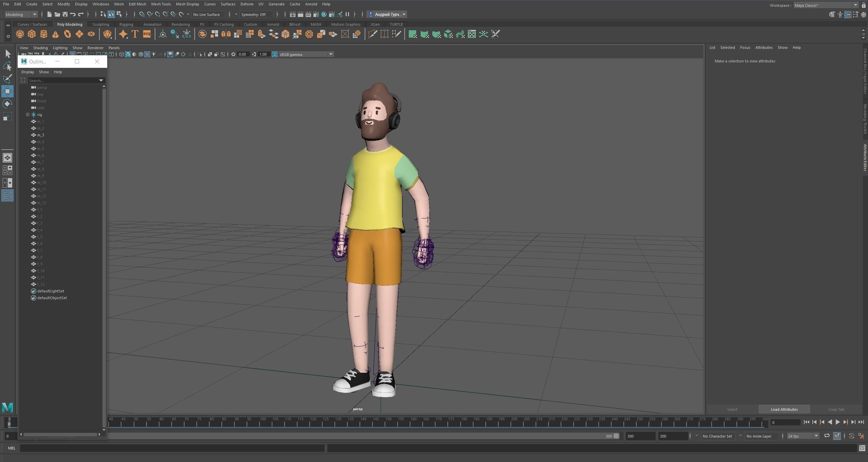
Task: Select the Lasso select tool
Action: (x=7, y=66)
